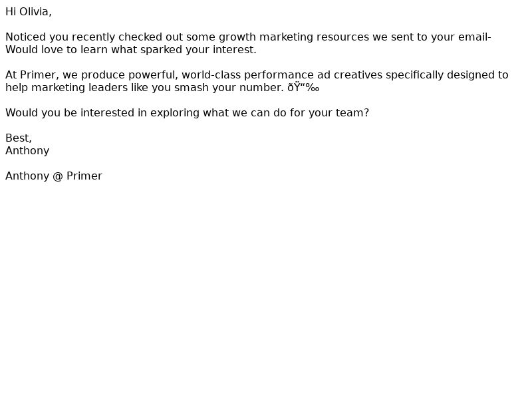Click the signature line 'Anthony @ Primer'
Screen dimensions: 532x399
coord(54,176)
